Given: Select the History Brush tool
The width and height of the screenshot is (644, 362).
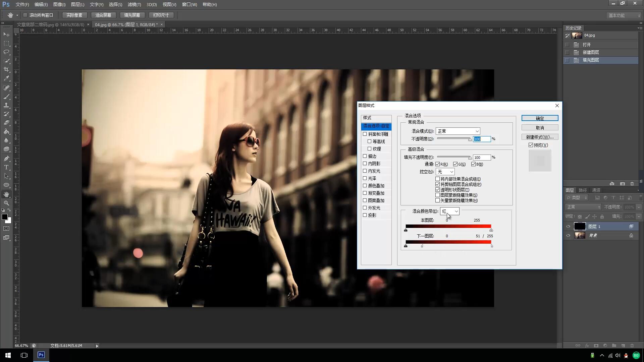Looking at the screenshot, I should click(6, 114).
